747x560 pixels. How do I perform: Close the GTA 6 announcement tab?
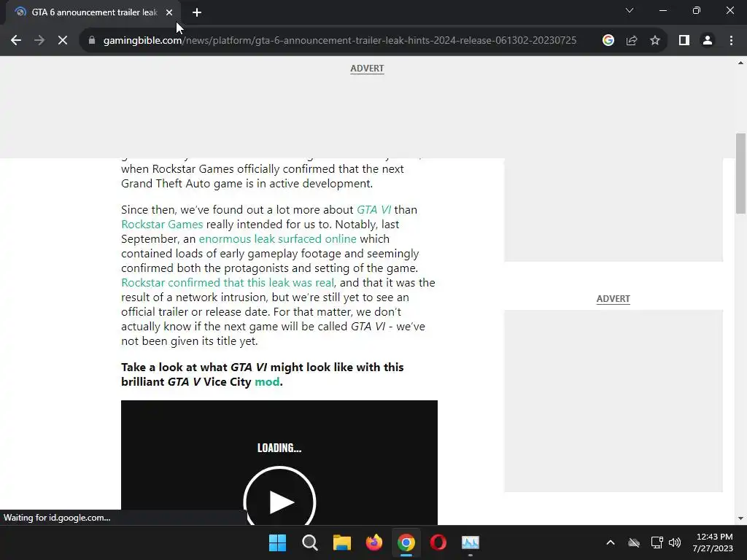169,13
